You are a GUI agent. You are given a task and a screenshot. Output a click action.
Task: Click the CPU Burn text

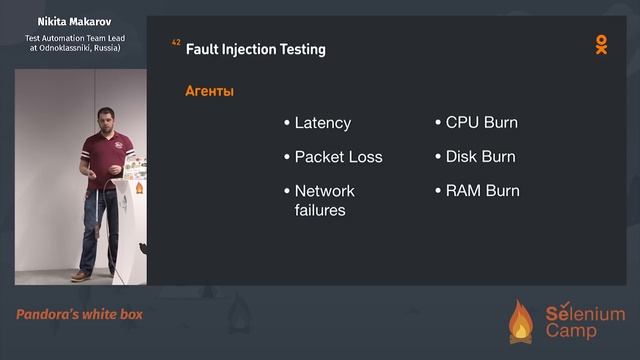[x=482, y=122]
